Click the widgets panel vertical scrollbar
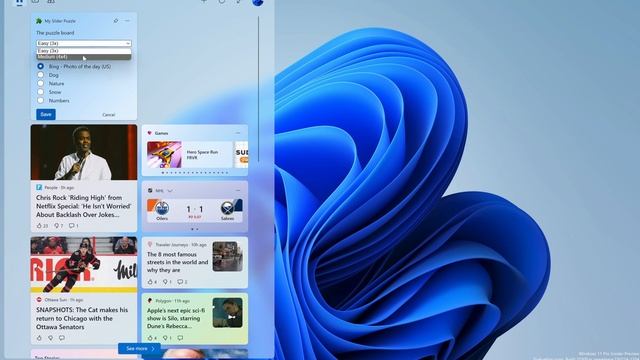Image resolution: width=640 pixels, height=360 pixels. 258,89
